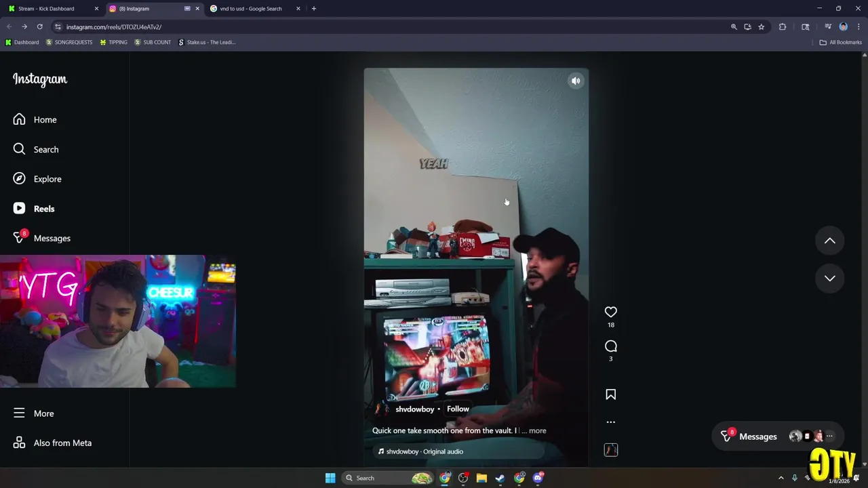The image size is (868, 488).
Task: Expand the reel caption with 'more'
Action: click(x=537, y=430)
